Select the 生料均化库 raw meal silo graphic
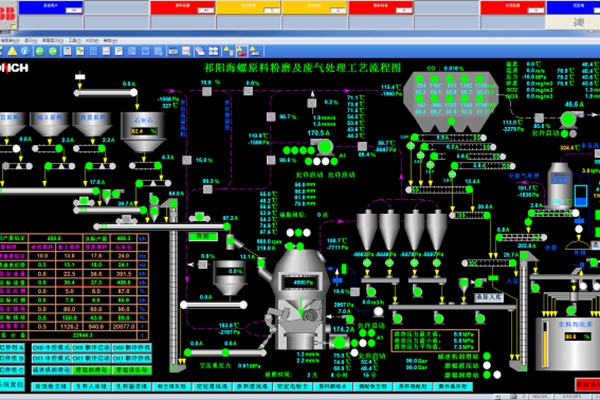The width and height of the screenshot is (600, 400). [568, 343]
